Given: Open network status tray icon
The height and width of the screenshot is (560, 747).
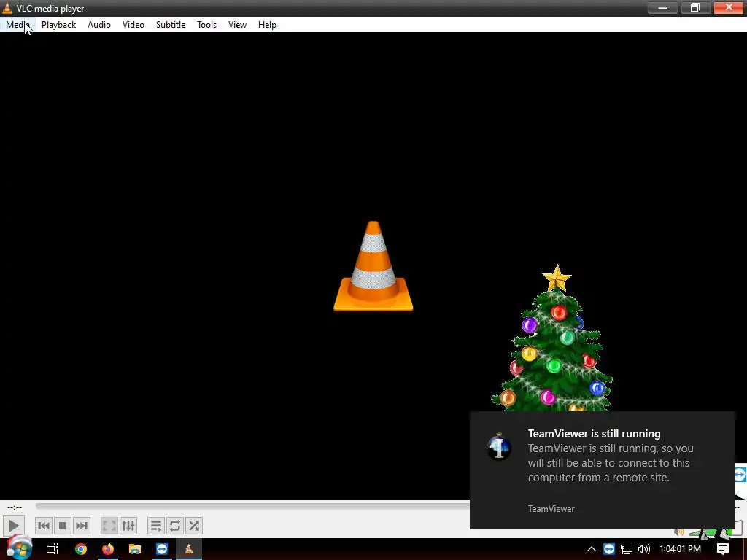Looking at the screenshot, I should click(627, 549).
